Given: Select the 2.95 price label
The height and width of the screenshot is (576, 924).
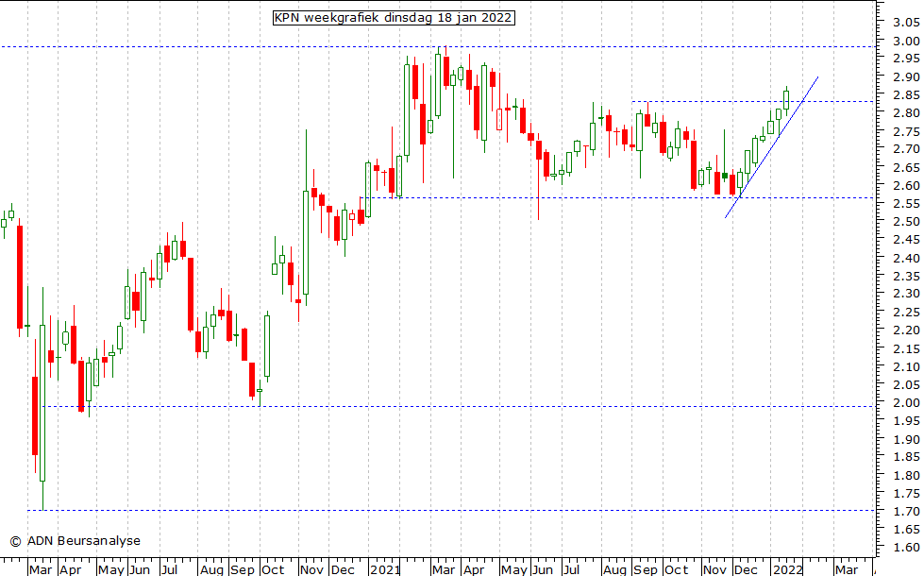Looking at the screenshot, I should [906, 59].
